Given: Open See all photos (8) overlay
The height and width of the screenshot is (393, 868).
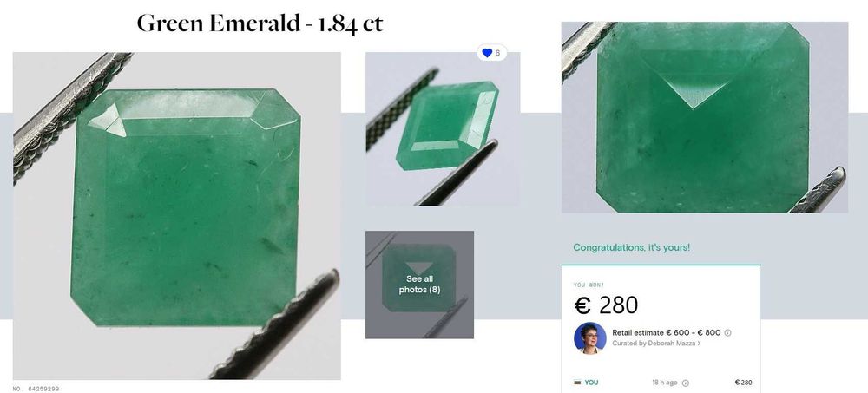Looking at the screenshot, I should pos(419,285).
